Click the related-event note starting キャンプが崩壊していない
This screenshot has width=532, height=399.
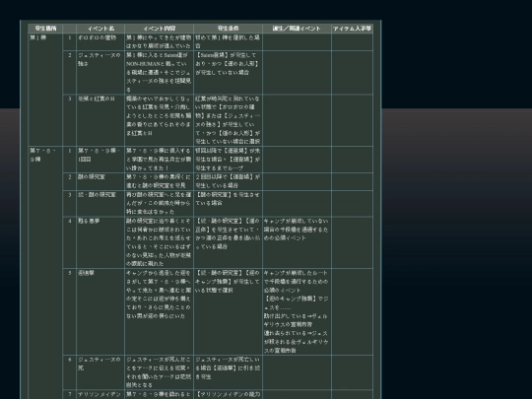297,242
